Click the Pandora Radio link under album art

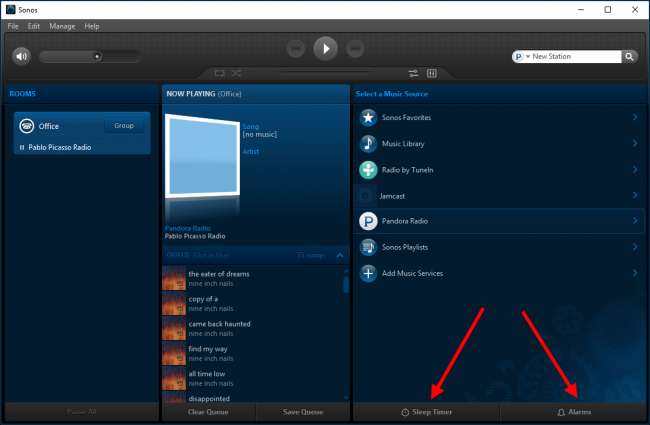coord(187,228)
